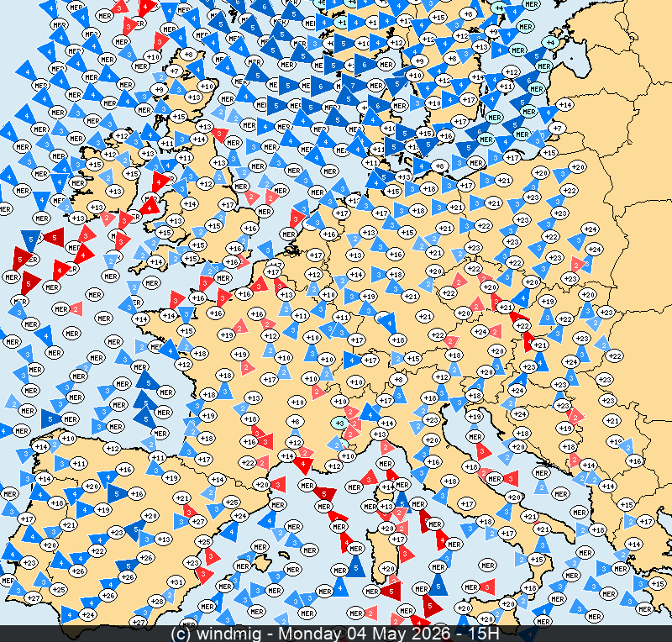This screenshot has height=642, width=672.
Task: Click the windmig copyright date banner
Action: click(x=336, y=633)
